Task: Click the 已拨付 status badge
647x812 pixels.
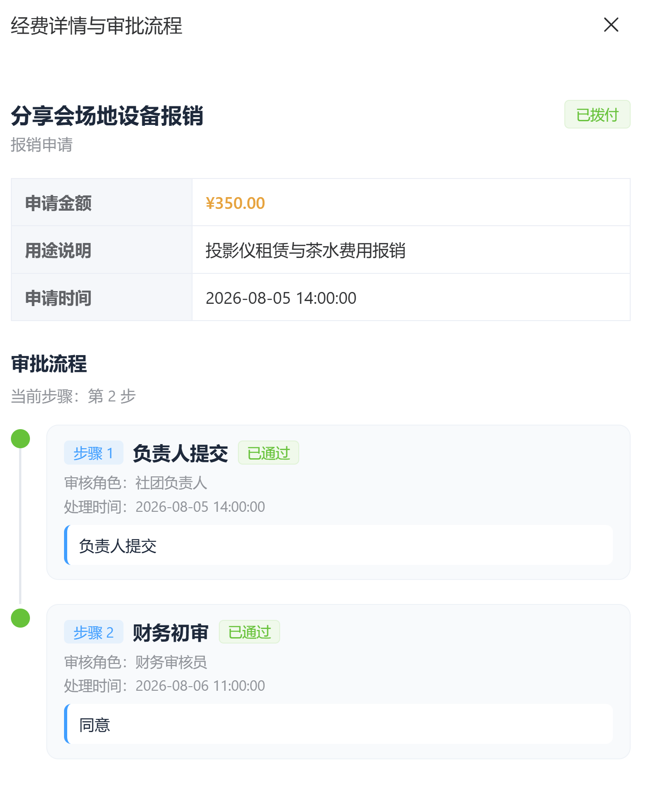Action: pos(597,114)
